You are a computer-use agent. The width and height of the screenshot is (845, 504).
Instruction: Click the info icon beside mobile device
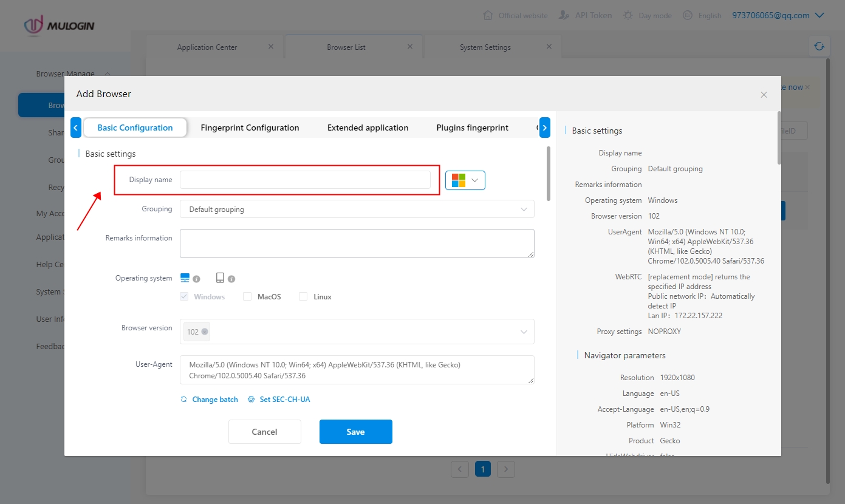tap(231, 279)
